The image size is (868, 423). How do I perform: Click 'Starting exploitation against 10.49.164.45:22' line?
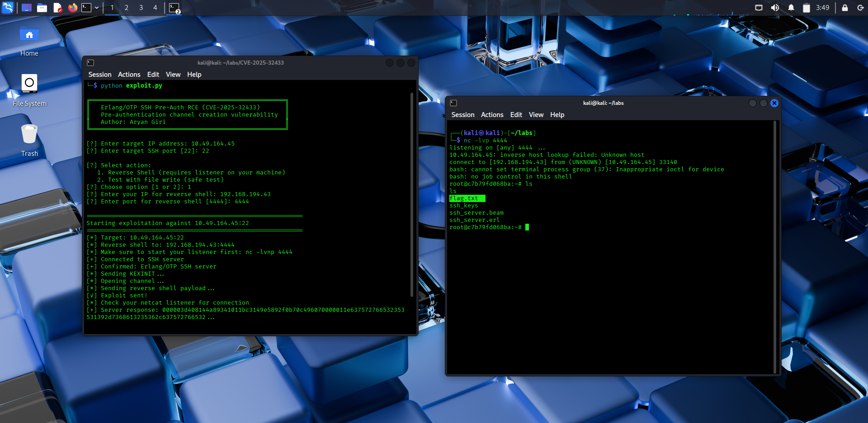(x=168, y=223)
